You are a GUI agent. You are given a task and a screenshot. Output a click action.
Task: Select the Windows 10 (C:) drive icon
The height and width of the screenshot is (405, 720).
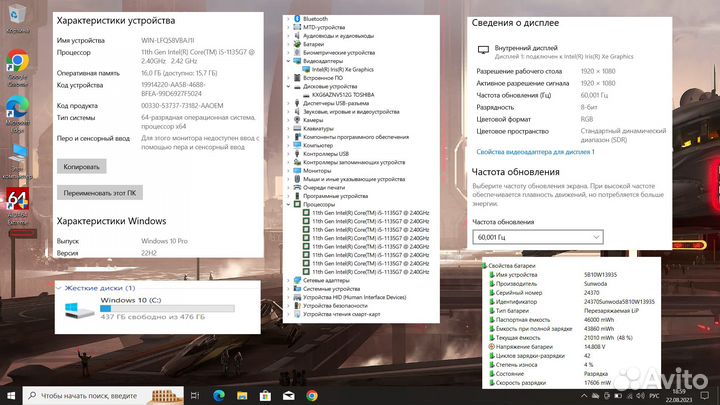coord(79,309)
